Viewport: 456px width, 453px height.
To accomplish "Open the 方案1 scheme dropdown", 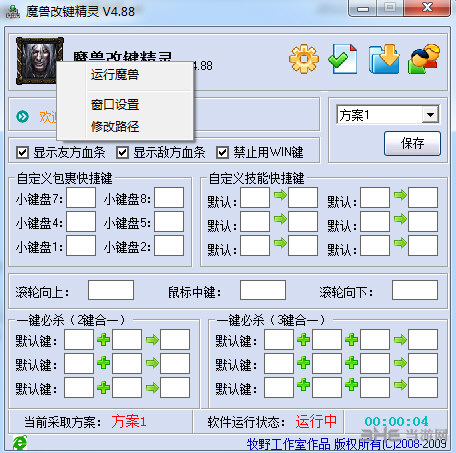I will [430, 115].
